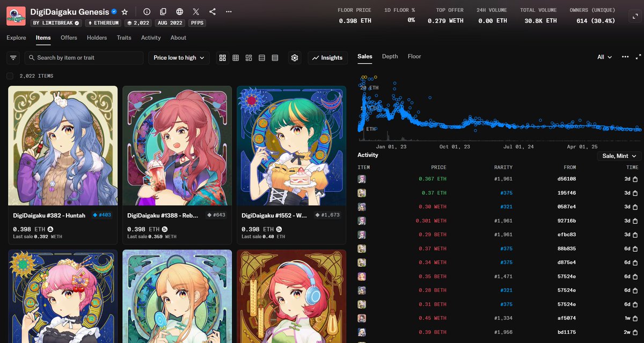Click the 0.30 WETH price in activity
This screenshot has height=343, width=644.
coord(432,207)
